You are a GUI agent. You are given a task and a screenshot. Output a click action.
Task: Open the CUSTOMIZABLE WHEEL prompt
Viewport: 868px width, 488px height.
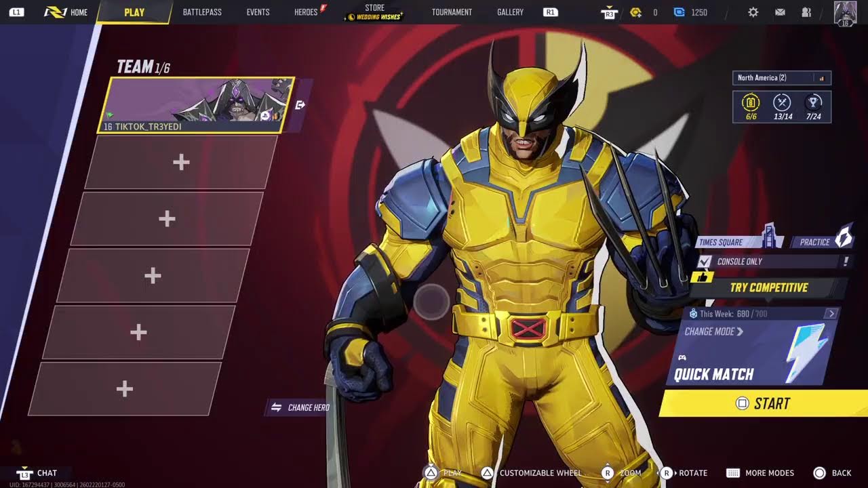click(x=533, y=473)
